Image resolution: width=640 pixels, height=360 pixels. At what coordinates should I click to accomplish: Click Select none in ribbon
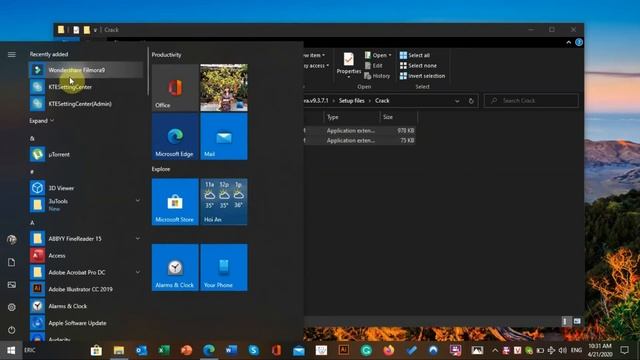coord(418,65)
